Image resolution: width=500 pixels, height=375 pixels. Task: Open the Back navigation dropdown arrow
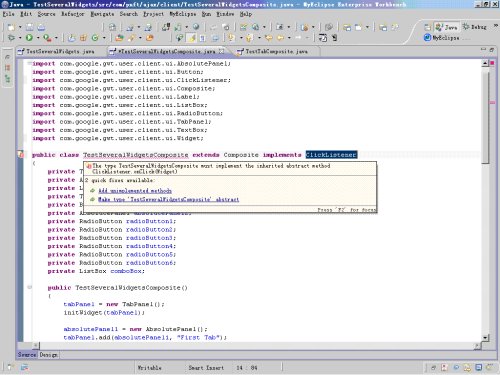[289, 38]
